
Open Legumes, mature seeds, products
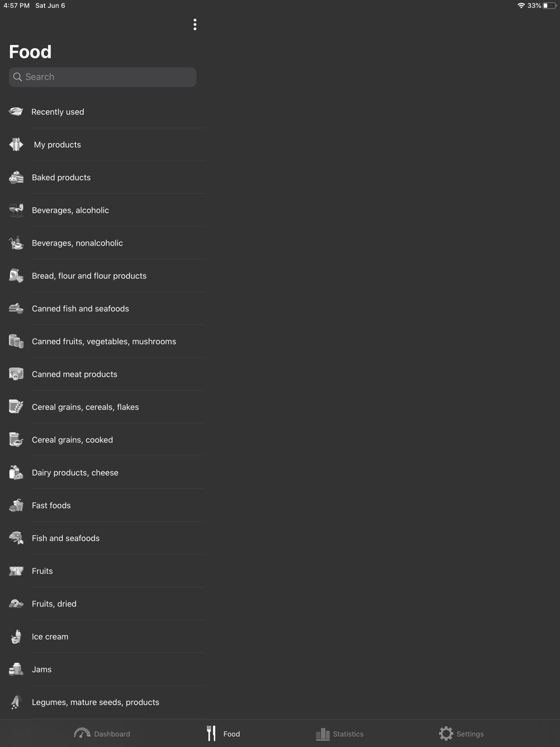pyautogui.click(x=108, y=702)
